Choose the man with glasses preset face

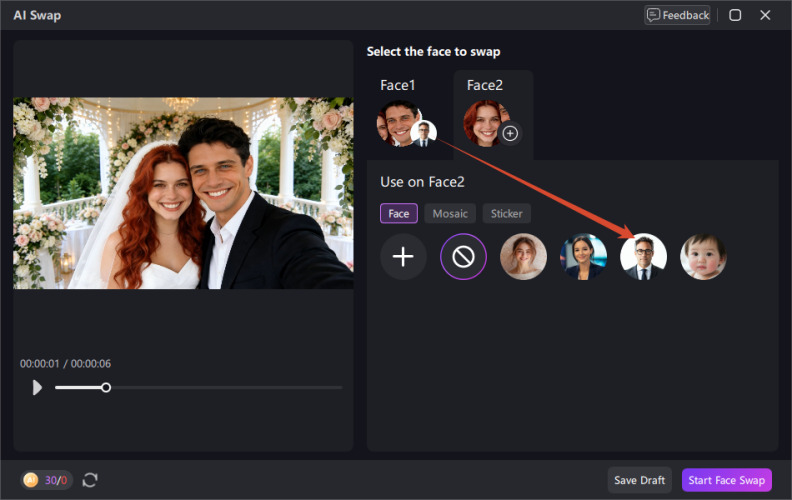(644, 257)
